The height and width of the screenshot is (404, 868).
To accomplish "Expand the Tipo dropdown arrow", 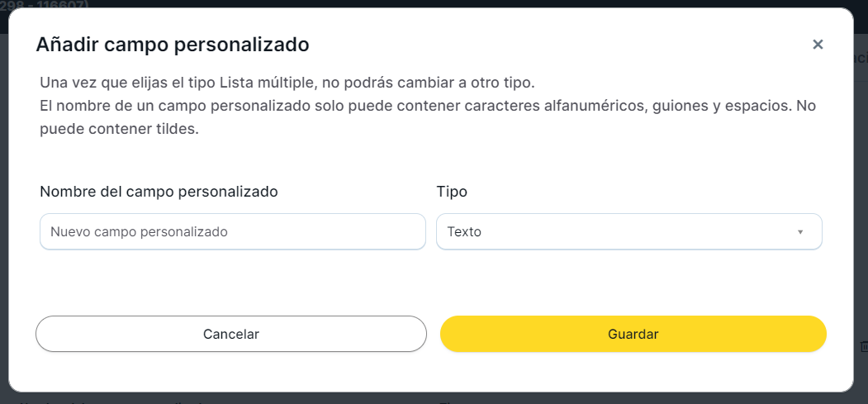I will point(799,232).
